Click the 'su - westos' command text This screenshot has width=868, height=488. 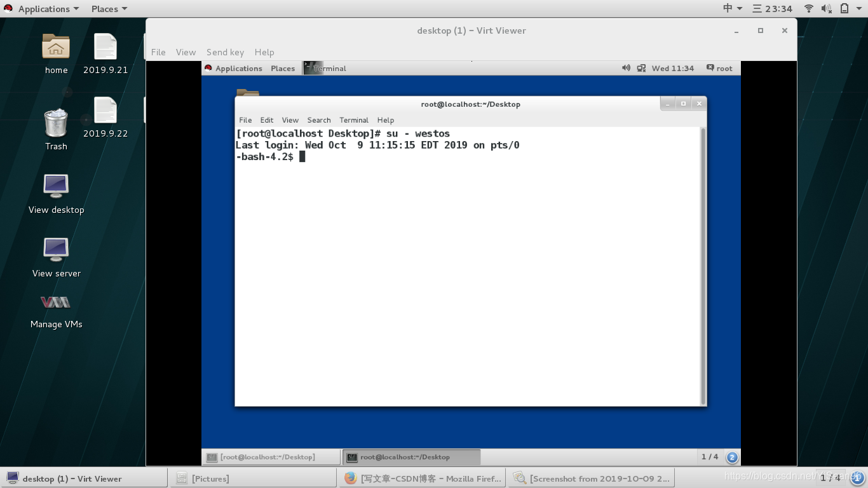point(418,133)
